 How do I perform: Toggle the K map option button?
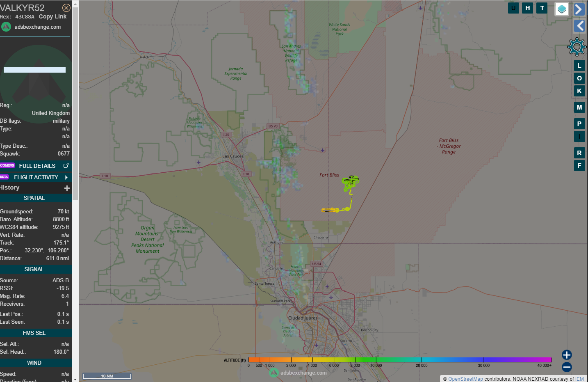pyautogui.click(x=579, y=91)
